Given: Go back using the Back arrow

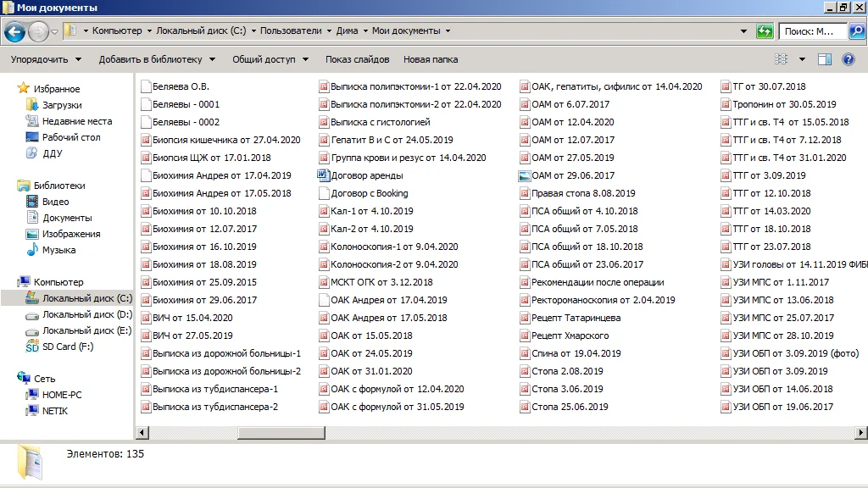Looking at the screenshot, I should tap(15, 31).
